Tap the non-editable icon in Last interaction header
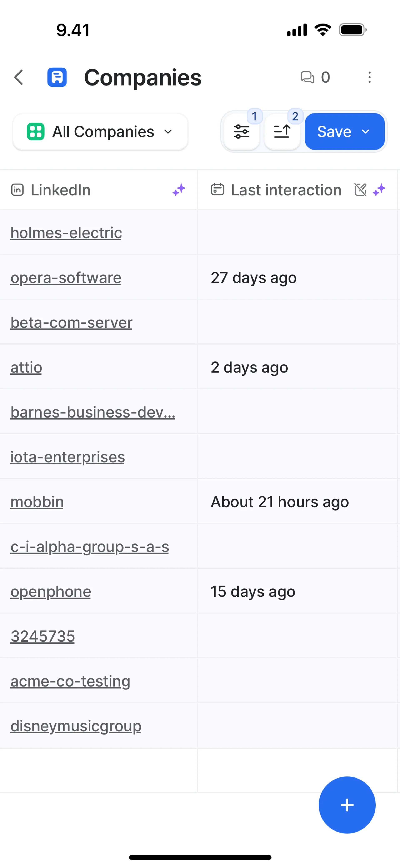The height and width of the screenshot is (868, 400). (x=360, y=190)
